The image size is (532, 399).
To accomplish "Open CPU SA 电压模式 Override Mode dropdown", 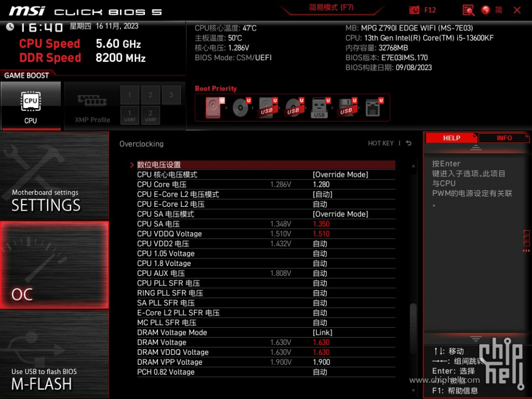I will pyautogui.click(x=340, y=214).
